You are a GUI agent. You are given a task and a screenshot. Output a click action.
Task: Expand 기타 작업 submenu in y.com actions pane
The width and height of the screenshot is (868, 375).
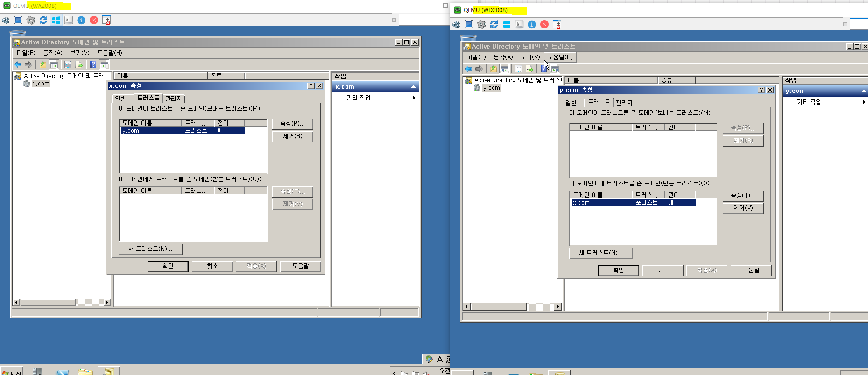coord(864,102)
